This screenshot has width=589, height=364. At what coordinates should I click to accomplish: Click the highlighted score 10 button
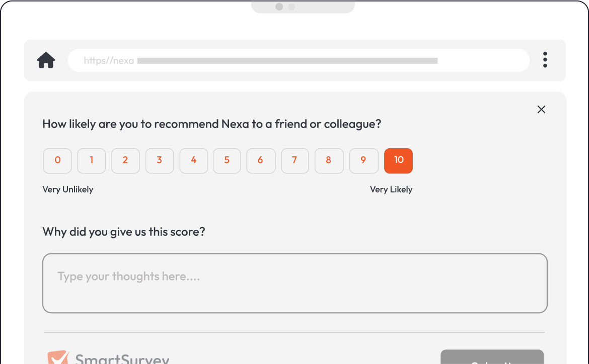[x=398, y=161]
